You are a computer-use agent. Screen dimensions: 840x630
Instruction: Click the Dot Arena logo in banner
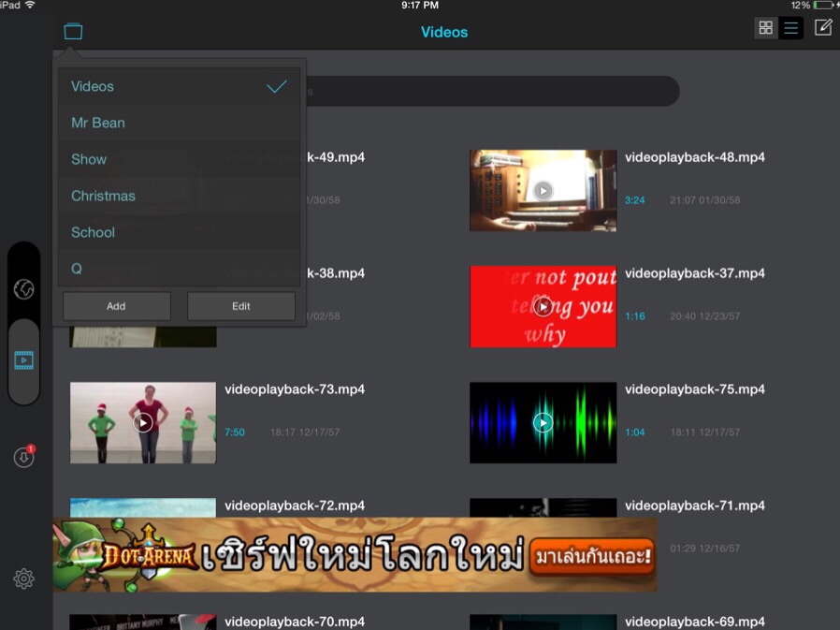click(149, 555)
